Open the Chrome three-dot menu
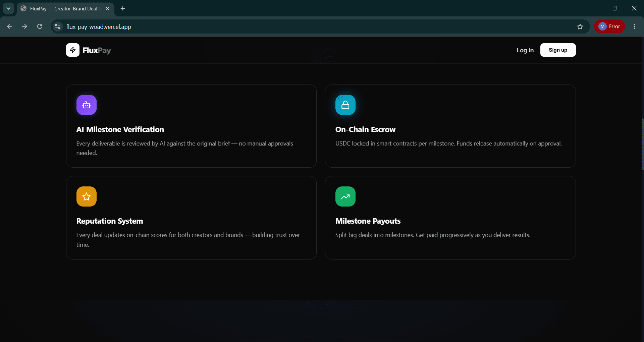This screenshot has width=644, height=342. click(634, 26)
